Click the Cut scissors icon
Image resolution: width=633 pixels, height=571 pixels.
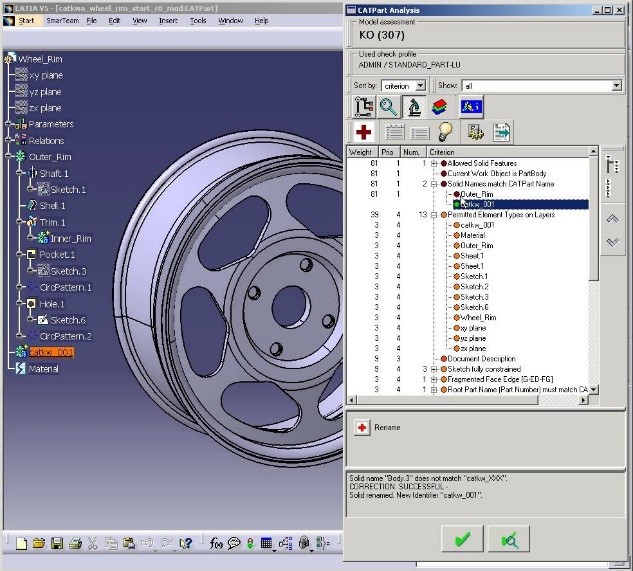(x=93, y=544)
